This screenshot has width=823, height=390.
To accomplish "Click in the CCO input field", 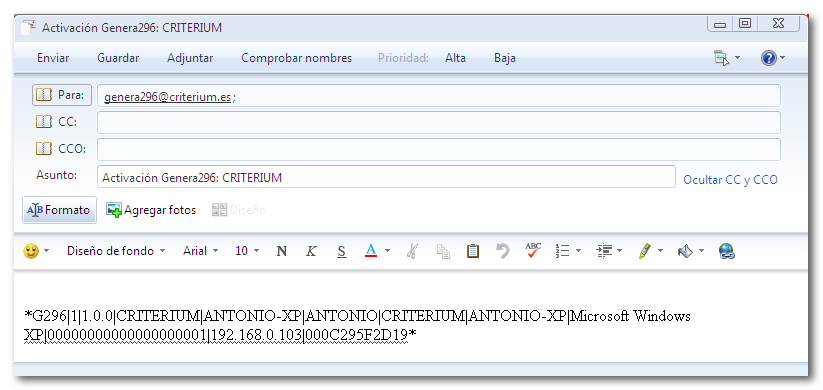I will tap(439, 150).
